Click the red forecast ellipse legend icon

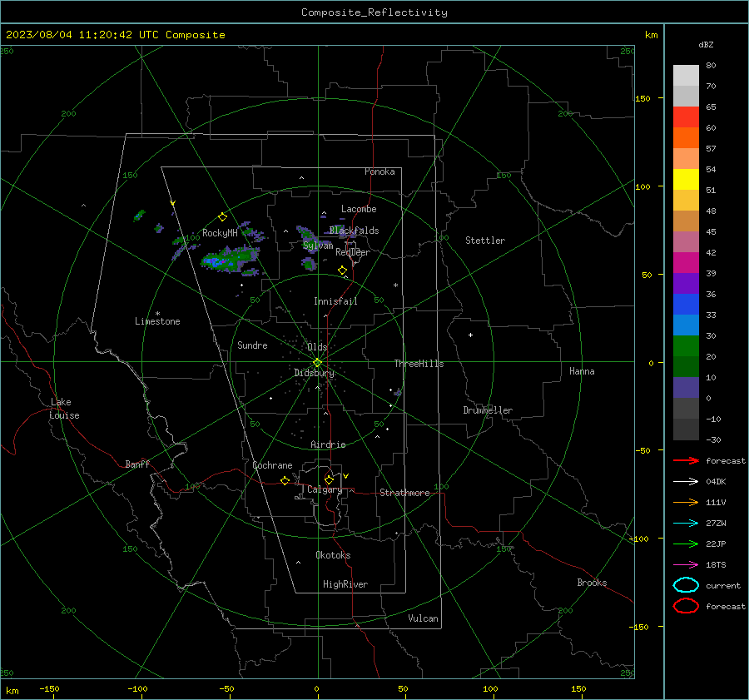tap(686, 606)
